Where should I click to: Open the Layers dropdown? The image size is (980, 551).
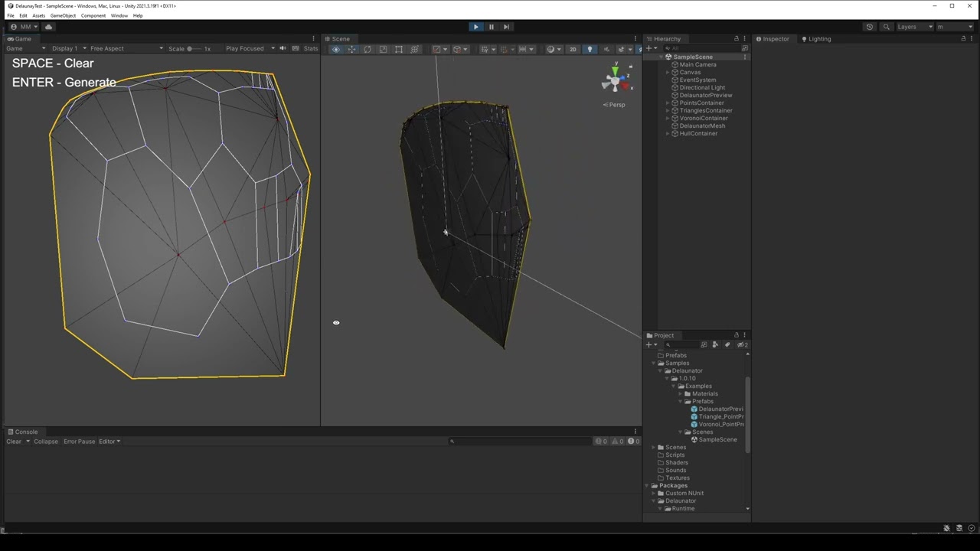[x=915, y=27]
